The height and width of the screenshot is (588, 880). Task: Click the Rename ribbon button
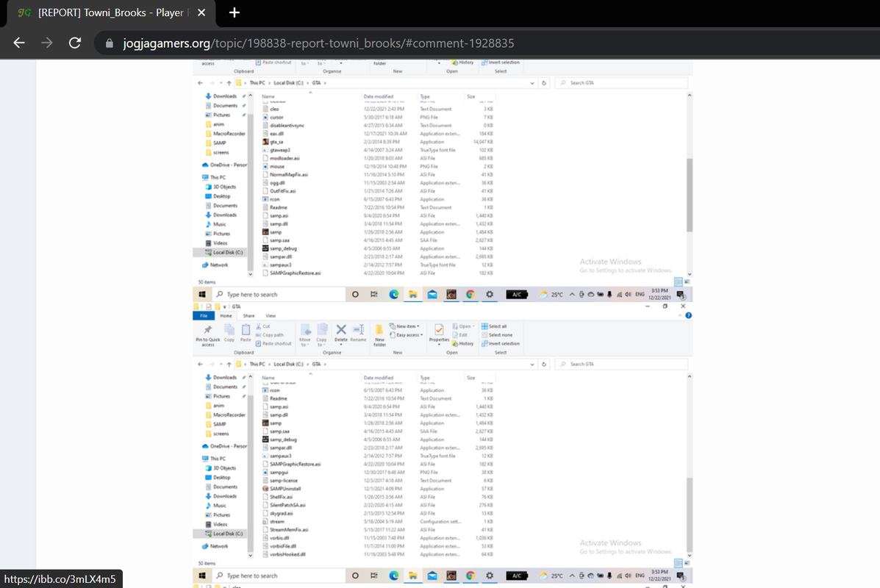pos(358,333)
